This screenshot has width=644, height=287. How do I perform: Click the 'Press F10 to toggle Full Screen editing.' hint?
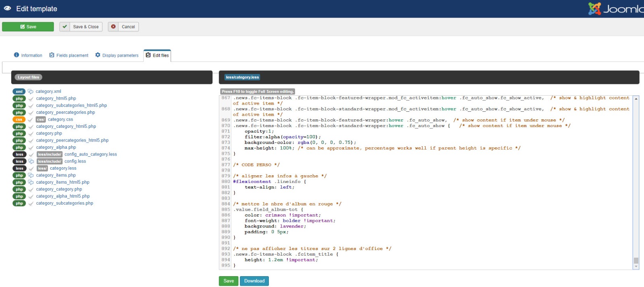[258, 92]
